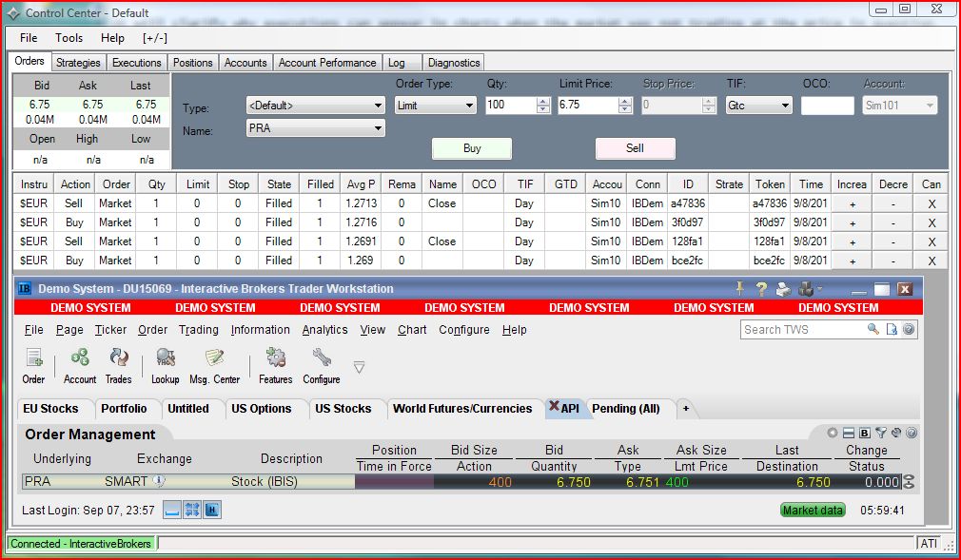Click the funnel filter icon in Order Management
Viewport: 961px width, 560px height.
click(x=881, y=434)
